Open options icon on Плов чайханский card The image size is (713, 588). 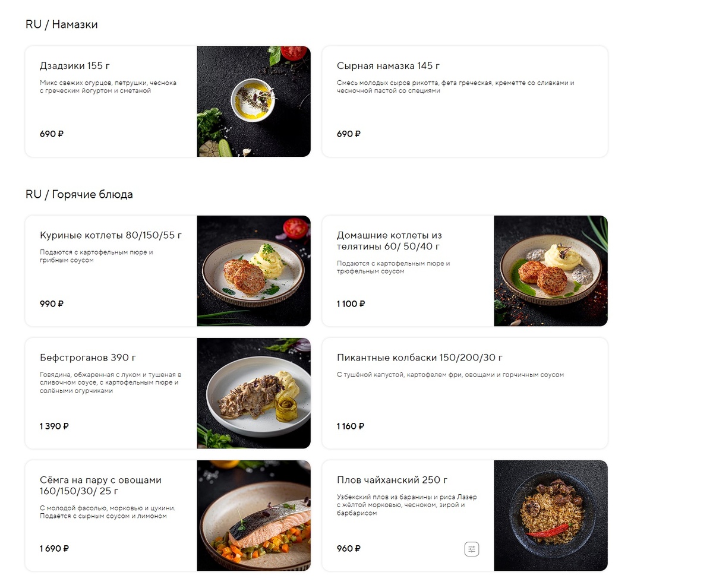[472, 549]
